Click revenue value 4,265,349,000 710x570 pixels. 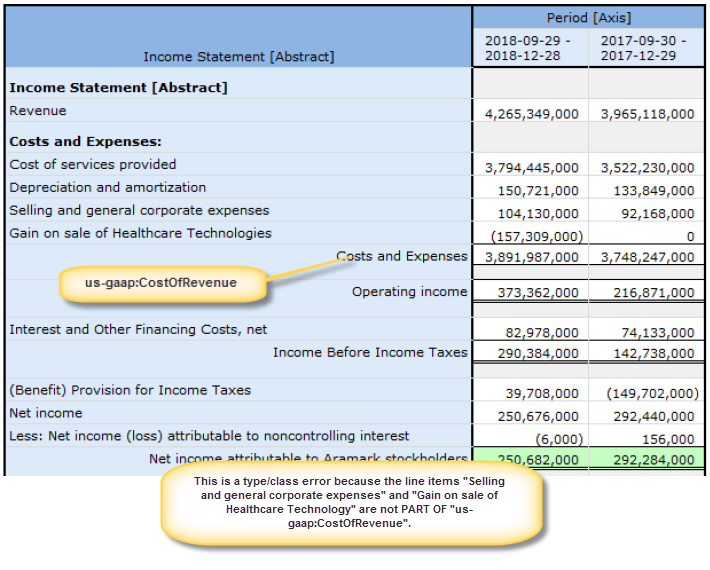[x=532, y=114]
